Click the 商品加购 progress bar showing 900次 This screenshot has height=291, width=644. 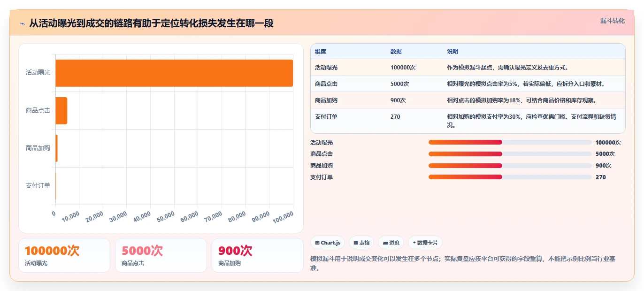coord(510,165)
